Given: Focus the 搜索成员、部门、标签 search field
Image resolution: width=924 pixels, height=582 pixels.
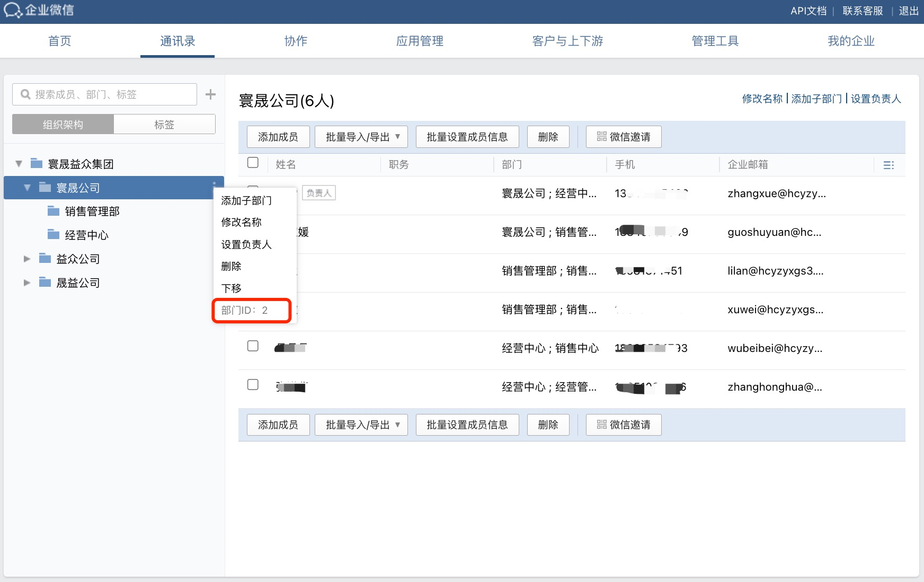Looking at the screenshot, I should coord(104,94).
